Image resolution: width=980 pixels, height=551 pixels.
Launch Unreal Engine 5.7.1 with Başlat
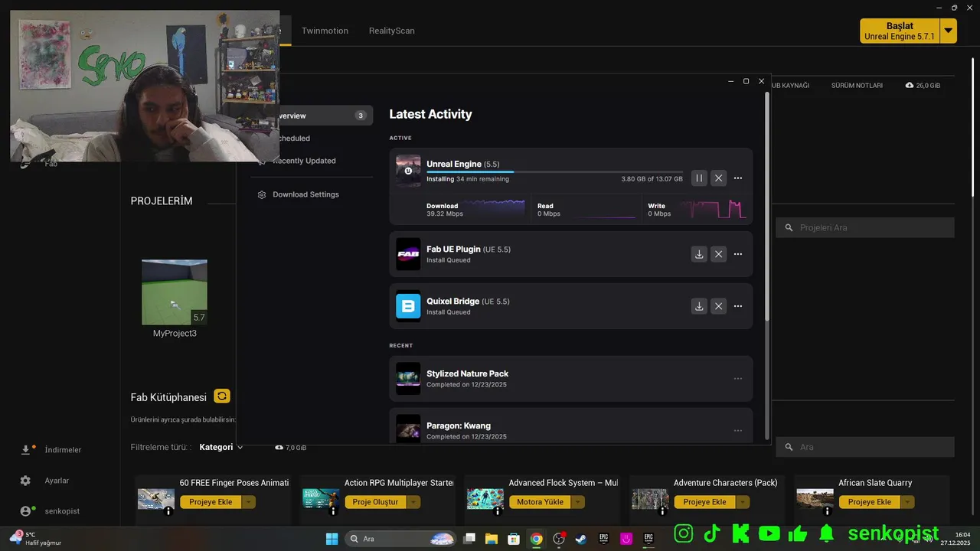900,31
